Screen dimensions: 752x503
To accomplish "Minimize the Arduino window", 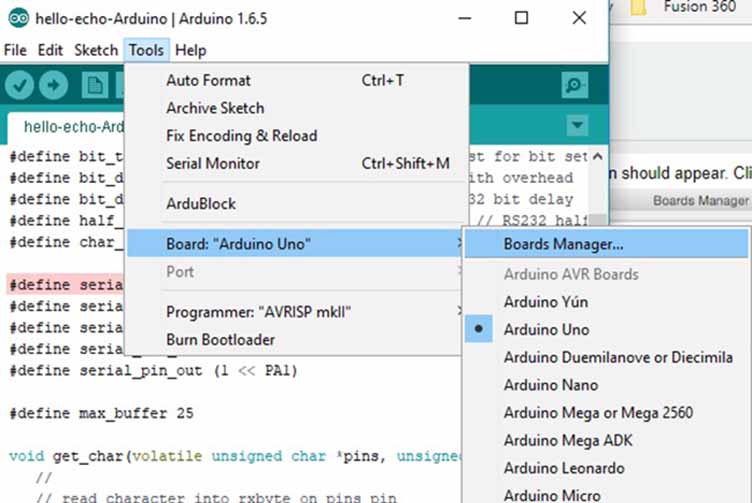I will pyautogui.click(x=464, y=18).
